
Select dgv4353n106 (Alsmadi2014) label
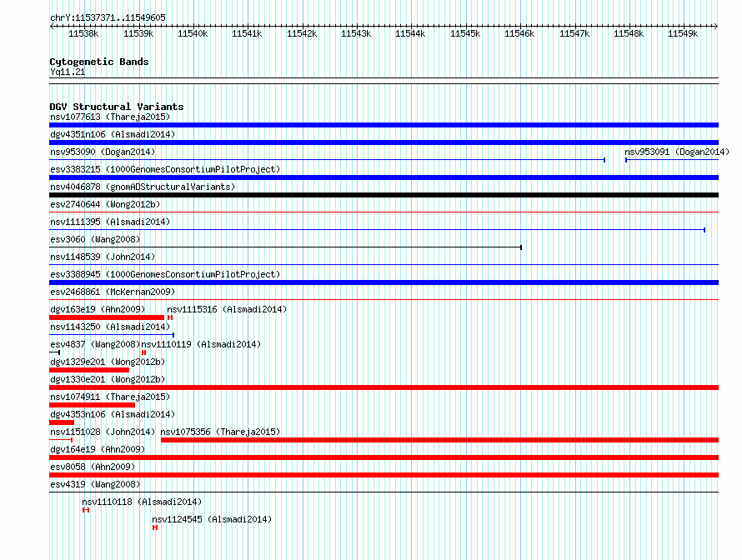coord(113,414)
